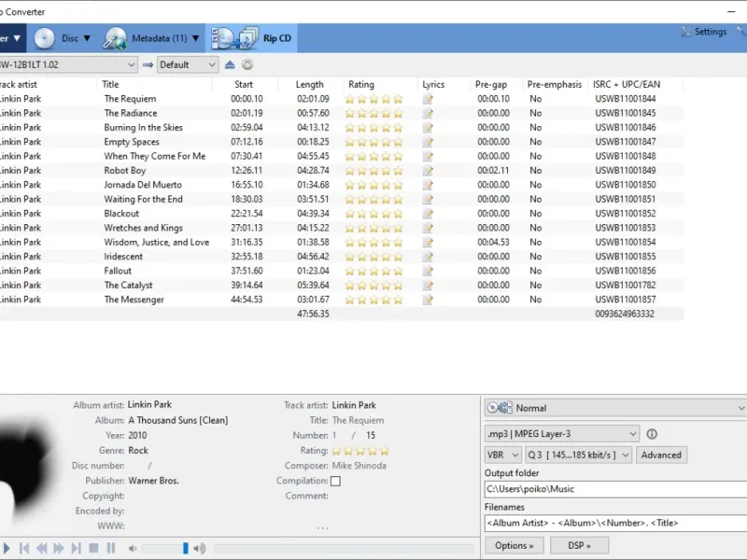Click the Advanced encoder button
The height and width of the screenshot is (560, 747).
(661, 455)
